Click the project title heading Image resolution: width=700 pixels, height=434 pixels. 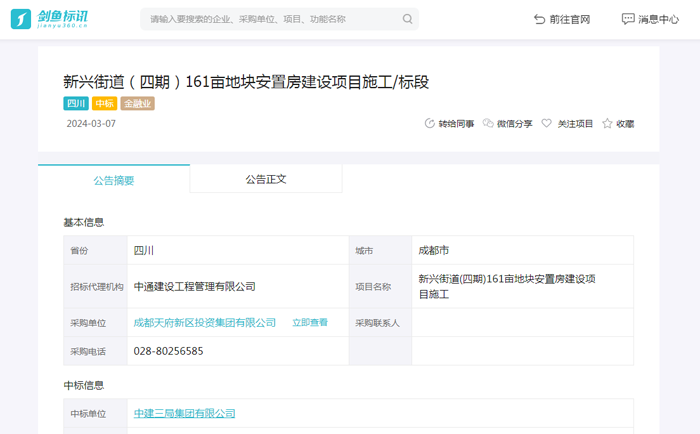click(x=246, y=82)
